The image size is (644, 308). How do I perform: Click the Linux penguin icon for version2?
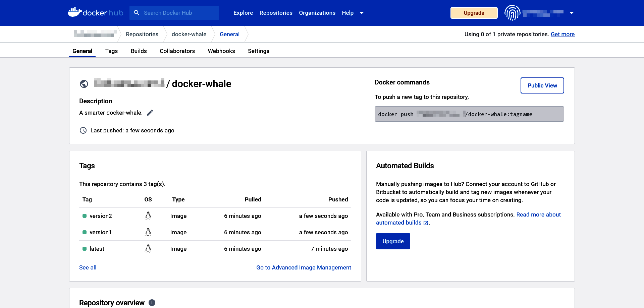[x=148, y=216]
